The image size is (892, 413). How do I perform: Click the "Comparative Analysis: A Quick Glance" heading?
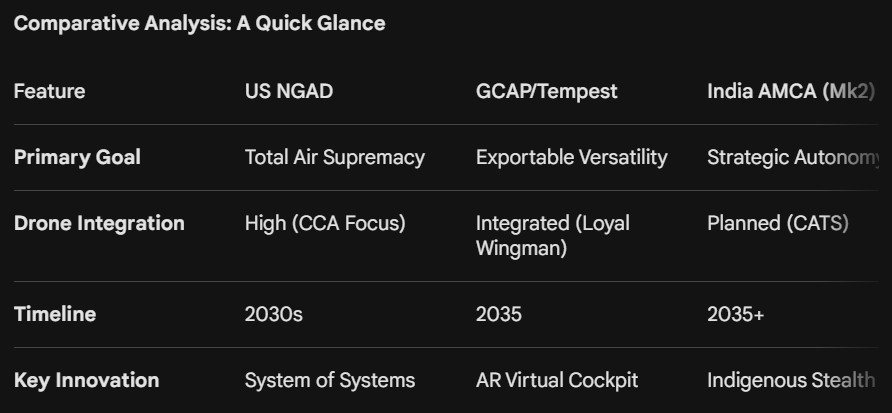199,24
